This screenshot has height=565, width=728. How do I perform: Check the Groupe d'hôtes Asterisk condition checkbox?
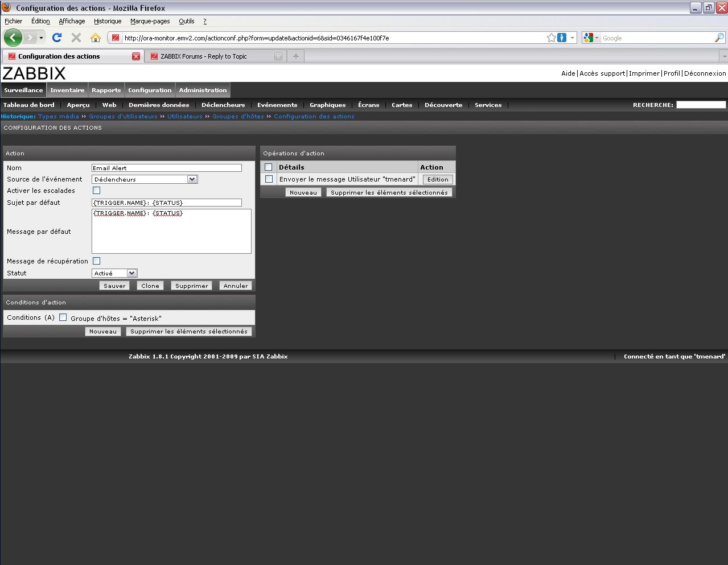click(63, 317)
